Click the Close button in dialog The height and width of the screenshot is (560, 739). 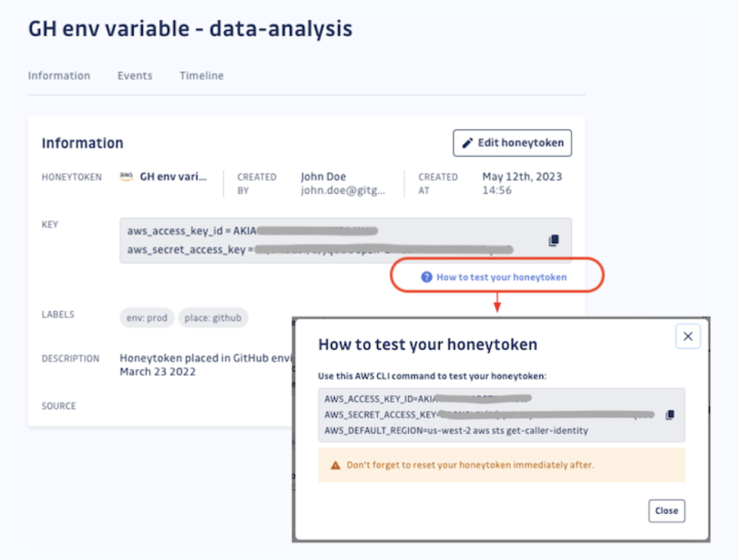coord(667,511)
